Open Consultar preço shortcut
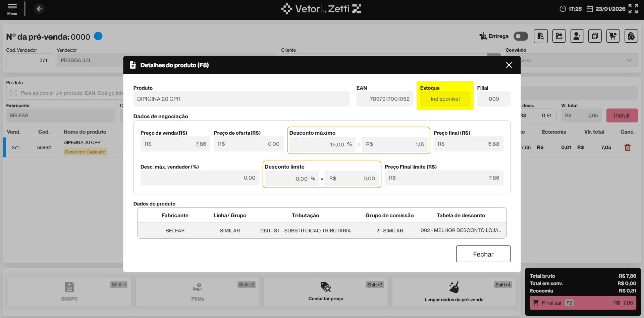 (x=326, y=292)
